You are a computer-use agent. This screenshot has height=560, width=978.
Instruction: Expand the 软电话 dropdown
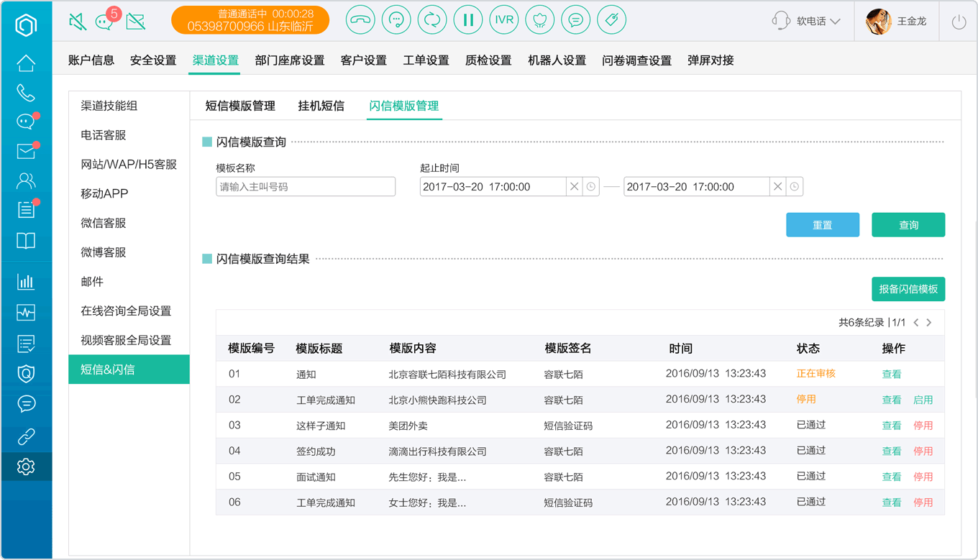[806, 21]
